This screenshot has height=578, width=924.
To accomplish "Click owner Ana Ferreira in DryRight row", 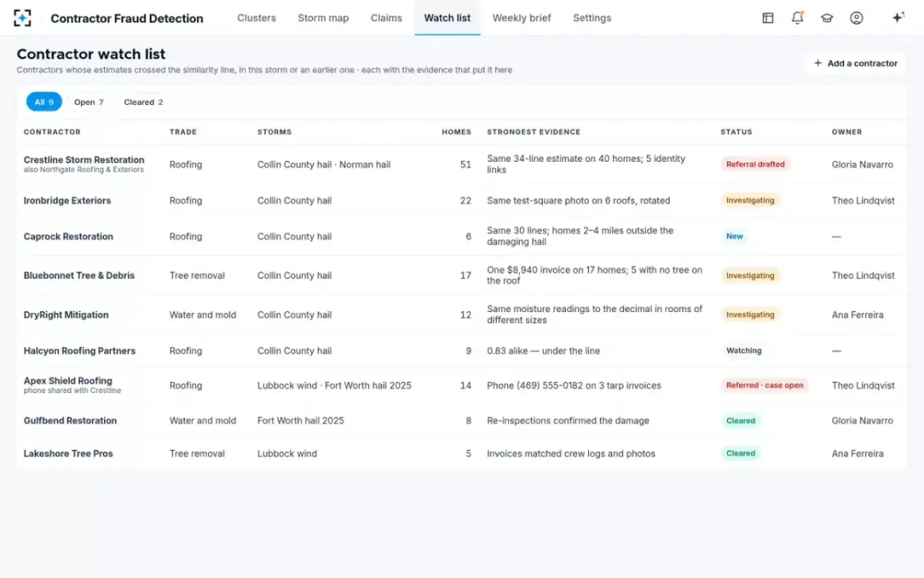I will point(857,314).
